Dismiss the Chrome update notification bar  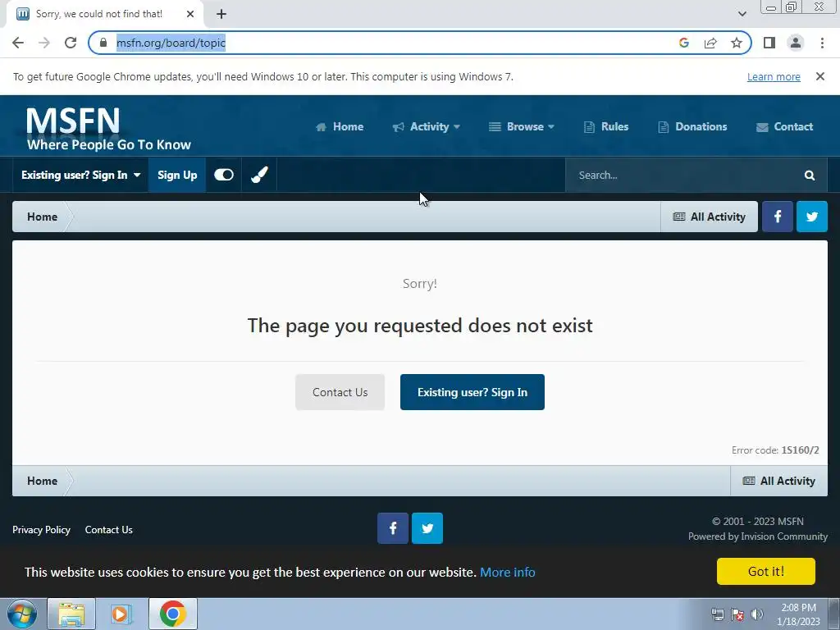point(819,76)
